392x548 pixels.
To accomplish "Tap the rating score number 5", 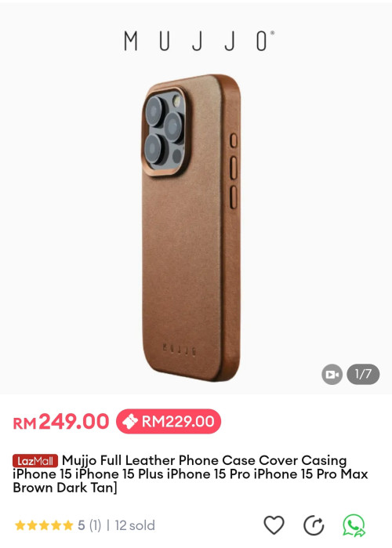I will [x=81, y=525].
